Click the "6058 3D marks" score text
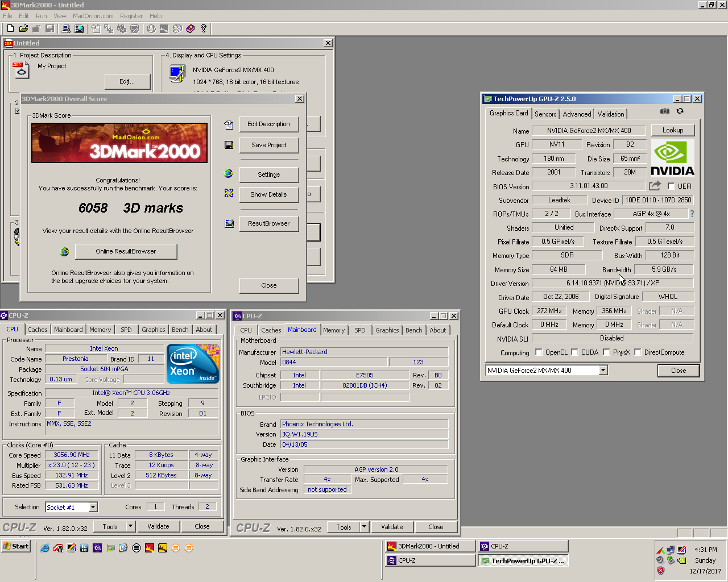Image resolution: width=728 pixels, height=582 pixels. pyautogui.click(x=131, y=208)
